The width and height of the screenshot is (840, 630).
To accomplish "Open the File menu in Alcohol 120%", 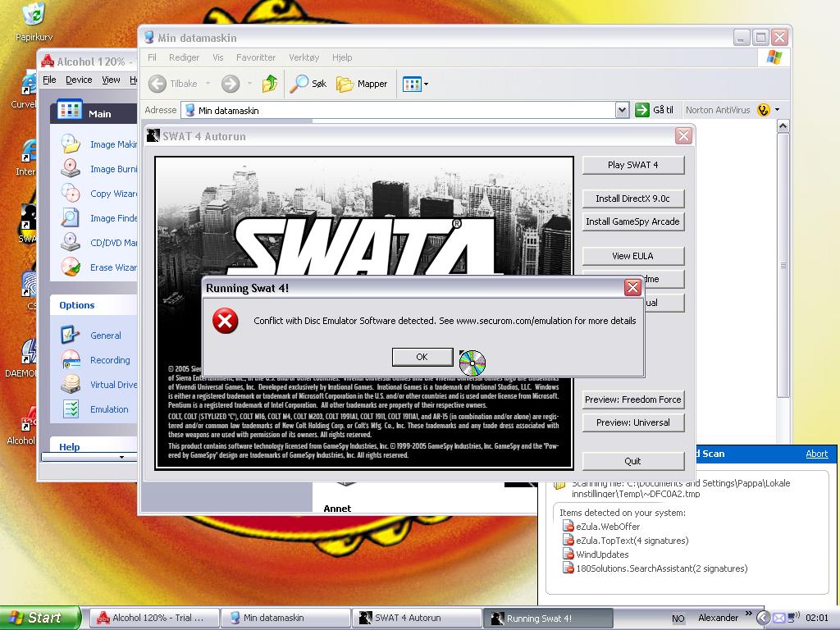I will click(x=49, y=80).
